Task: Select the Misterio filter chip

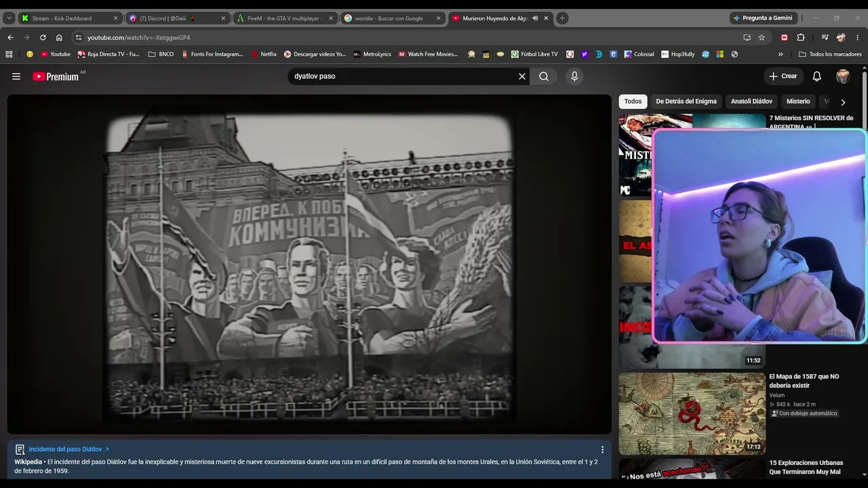Action: (798, 102)
